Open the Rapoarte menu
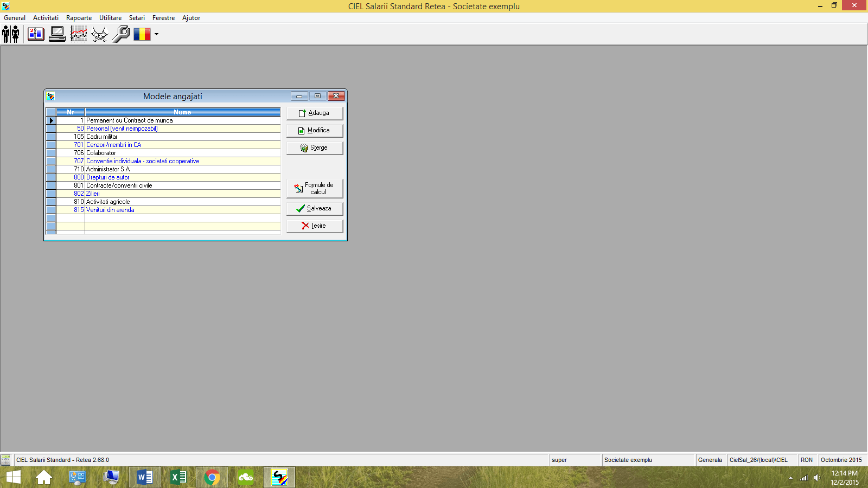This screenshot has width=868, height=488. (x=79, y=18)
